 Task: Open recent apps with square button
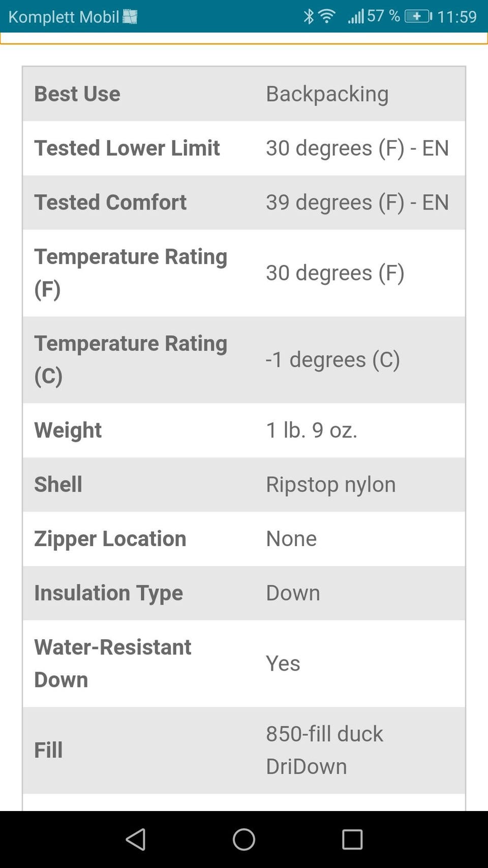pos(352,840)
